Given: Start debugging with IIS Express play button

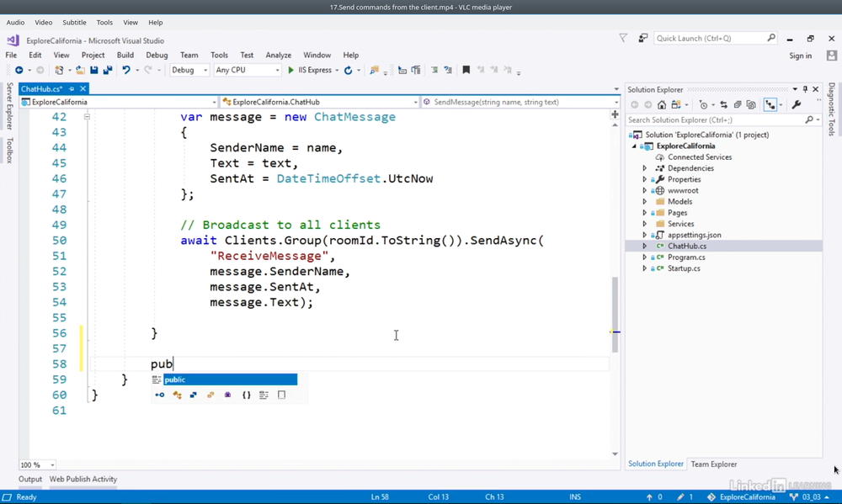Looking at the screenshot, I should pyautogui.click(x=291, y=71).
